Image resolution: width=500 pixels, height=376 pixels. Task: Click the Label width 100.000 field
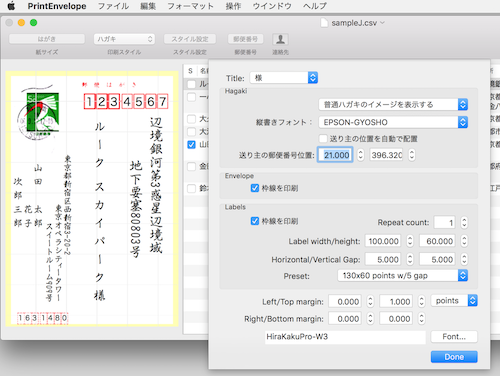pyautogui.click(x=383, y=241)
